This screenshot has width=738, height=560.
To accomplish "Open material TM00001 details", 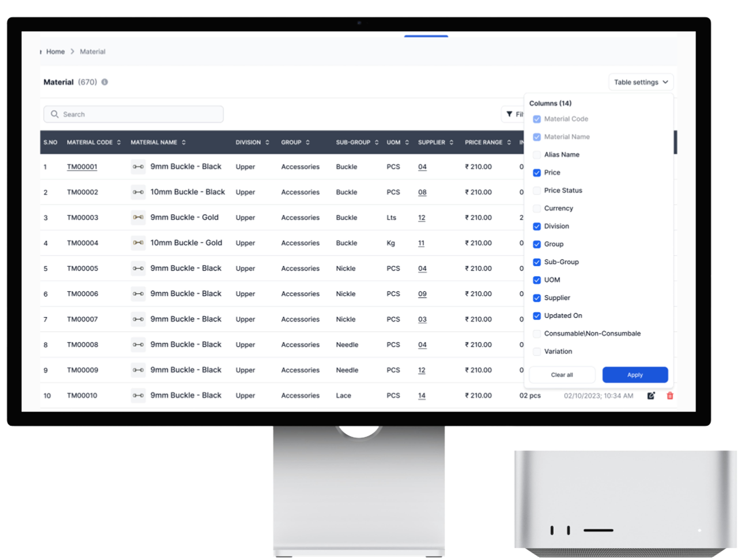I will click(82, 166).
